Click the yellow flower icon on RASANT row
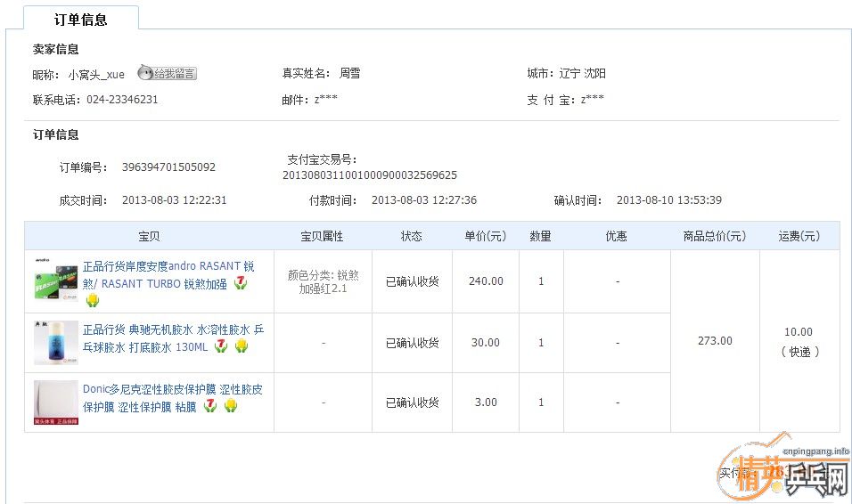 click(x=93, y=300)
